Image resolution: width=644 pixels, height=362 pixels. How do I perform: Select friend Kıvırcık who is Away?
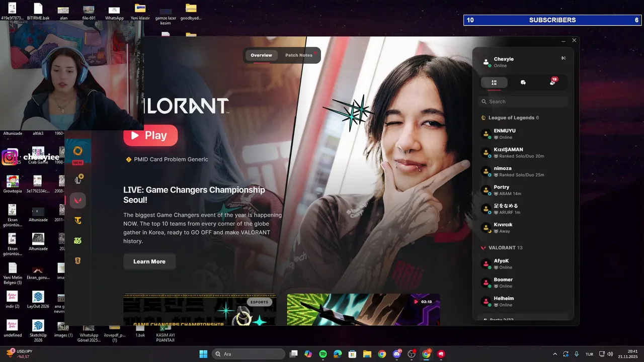pos(523,228)
